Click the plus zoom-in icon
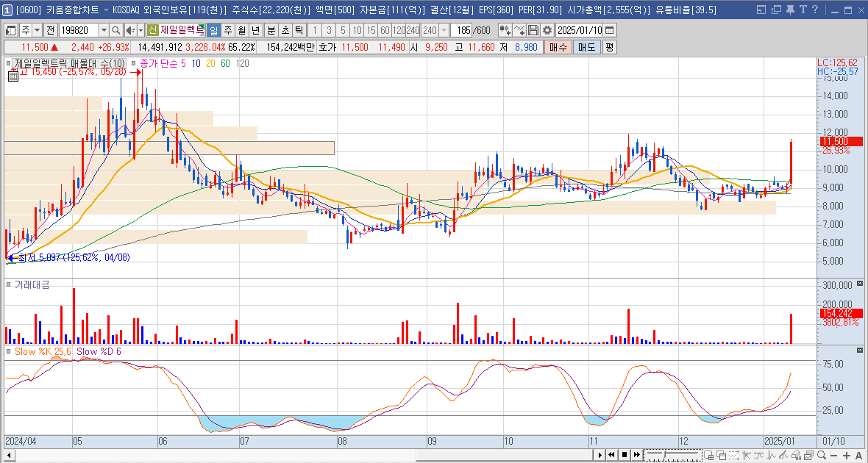Image resolution: width=868 pixels, height=463 pixels. point(847,455)
